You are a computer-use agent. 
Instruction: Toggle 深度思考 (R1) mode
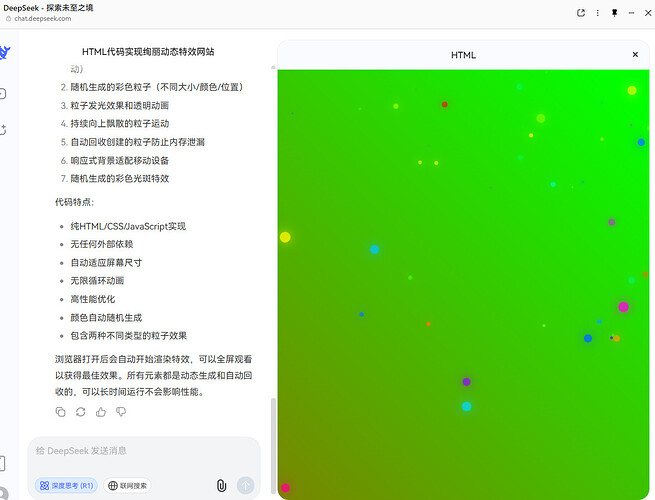(66, 486)
